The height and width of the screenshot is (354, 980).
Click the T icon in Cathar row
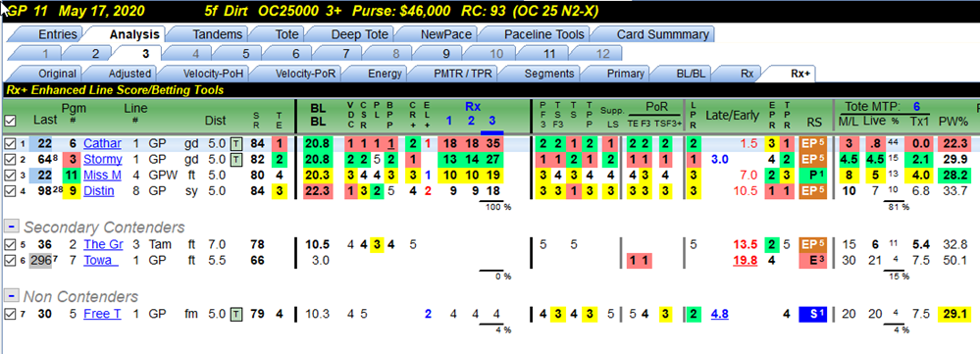coord(236,143)
